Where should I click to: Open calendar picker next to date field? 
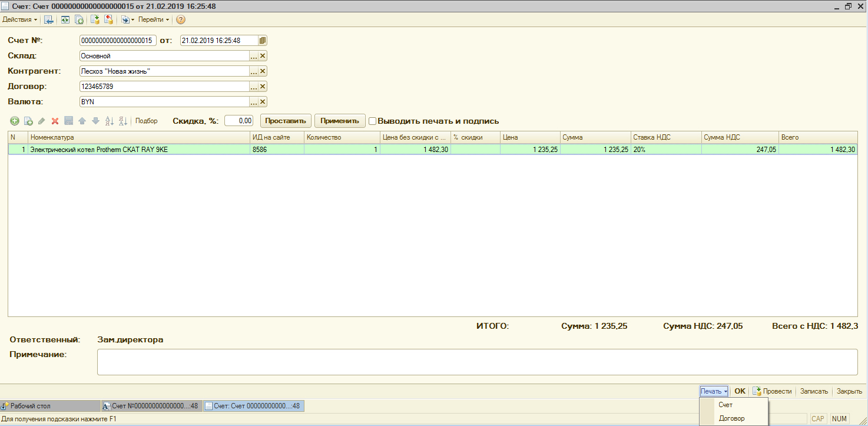click(263, 41)
